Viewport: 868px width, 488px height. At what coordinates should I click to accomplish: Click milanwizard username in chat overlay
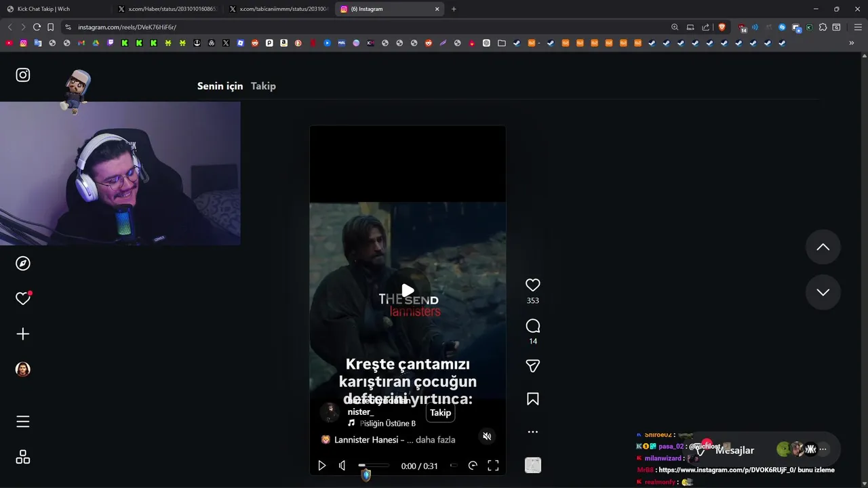(663, 458)
